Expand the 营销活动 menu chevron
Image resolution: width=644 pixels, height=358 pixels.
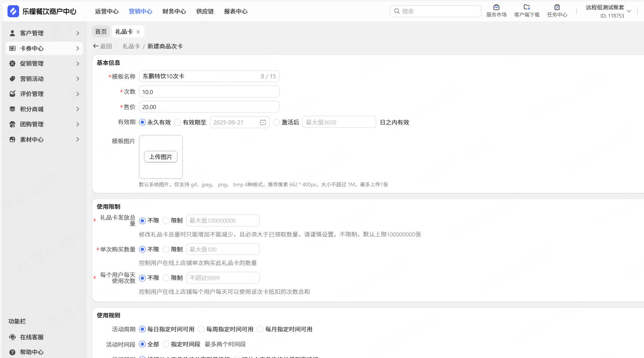pyautogui.click(x=78, y=79)
